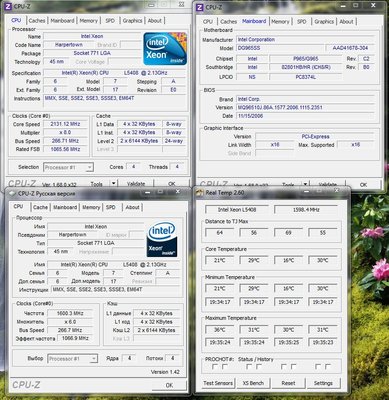Viewport: 389px width, 400px height.
Task: Click the Intel Xeon logo in Russian CPU-Z
Action: click(162, 240)
